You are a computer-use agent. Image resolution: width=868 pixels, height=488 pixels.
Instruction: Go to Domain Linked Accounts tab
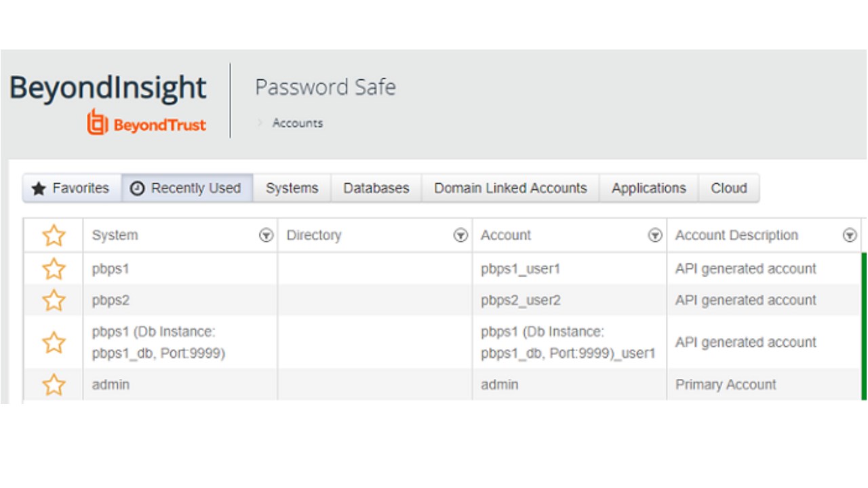(x=510, y=188)
